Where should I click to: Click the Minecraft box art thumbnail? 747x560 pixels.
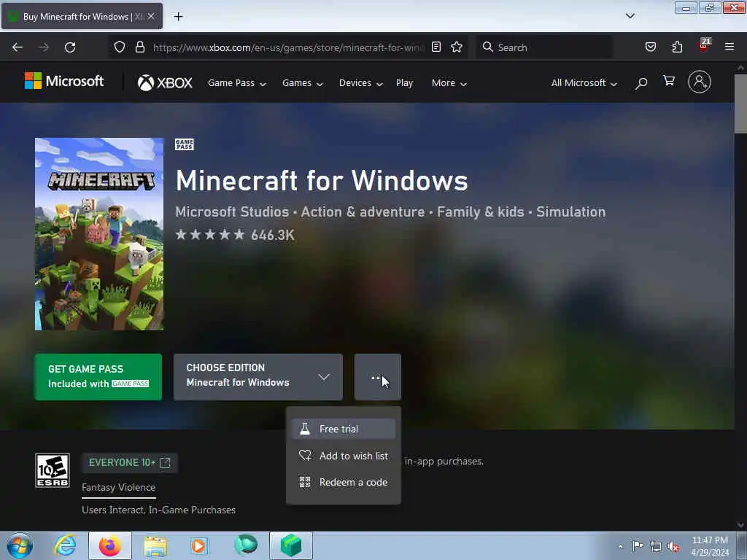99,234
